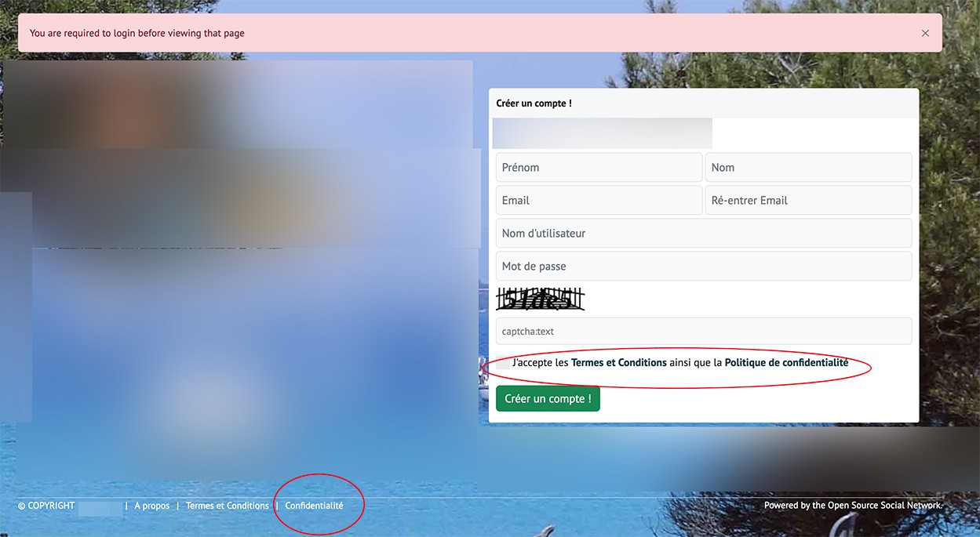Focus the Nom d'utilisateur field
The image size is (980, 537).
(x=703, y=233)
